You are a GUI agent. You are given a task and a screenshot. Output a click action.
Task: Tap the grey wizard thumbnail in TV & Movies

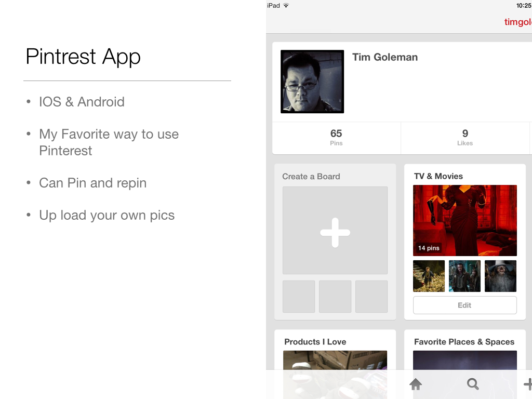(x=500, y=276)
